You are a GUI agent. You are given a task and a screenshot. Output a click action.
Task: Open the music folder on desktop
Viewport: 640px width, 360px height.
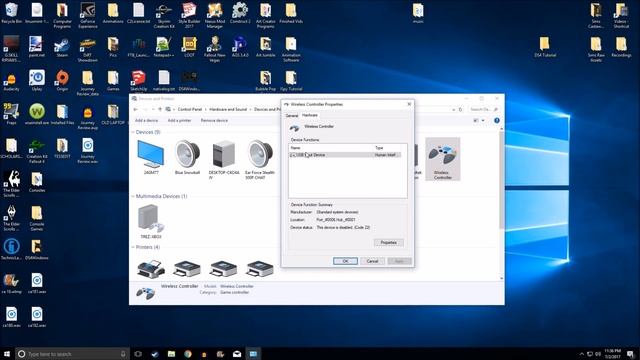coord(418,13)
